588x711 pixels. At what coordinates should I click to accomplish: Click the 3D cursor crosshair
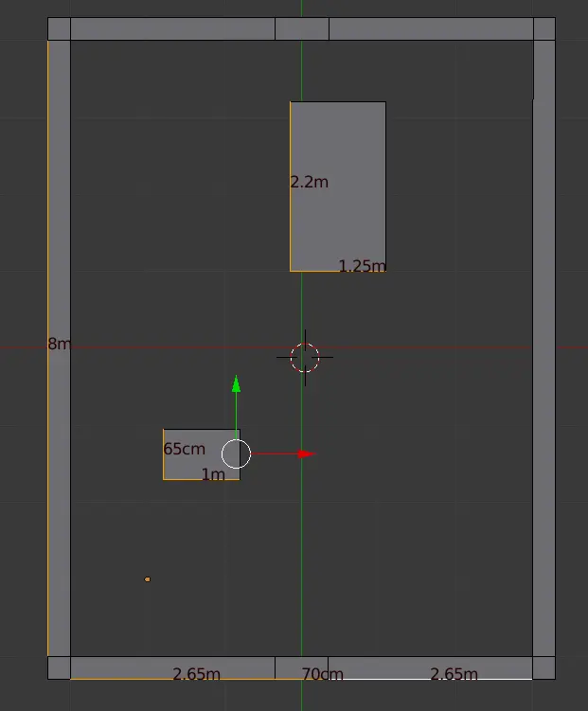pos(305,358)
